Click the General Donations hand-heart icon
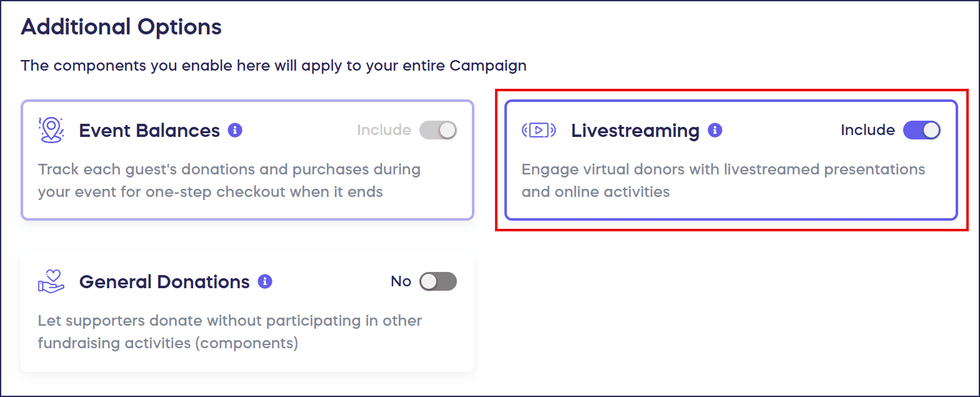Viewport: 980px width, 397px height. click(51, 281)
